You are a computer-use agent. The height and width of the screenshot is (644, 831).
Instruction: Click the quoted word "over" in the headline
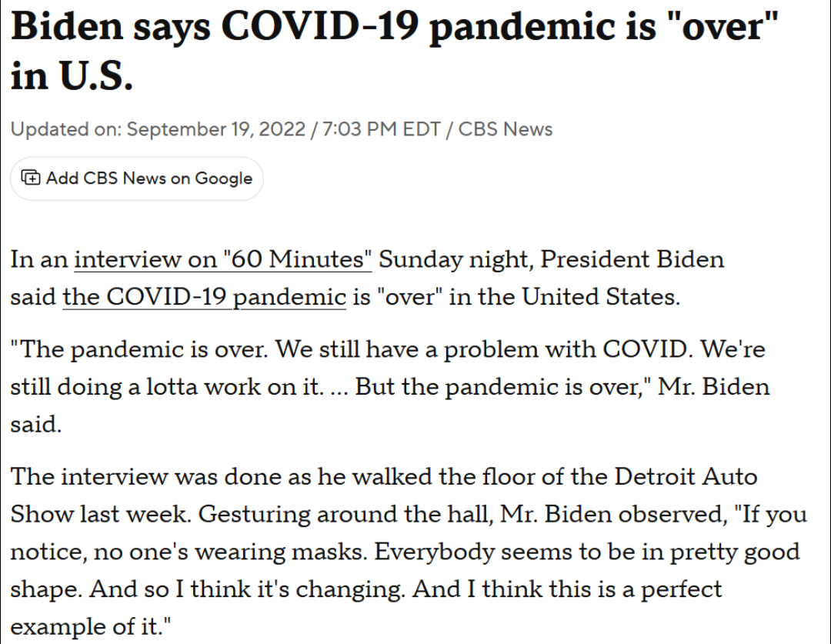coord(722,27)
